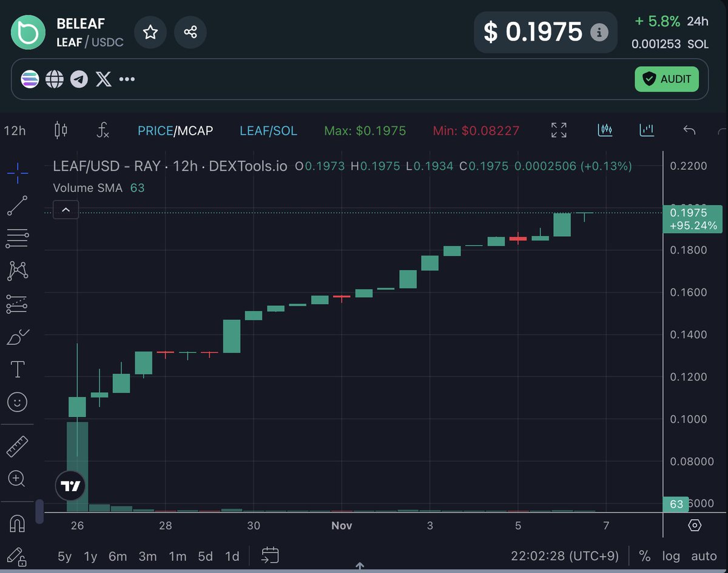Image resolution: width=728 pixels, height=573 pixels.
Task: Toggle magnet snapping mode
Action: point(17,523)
